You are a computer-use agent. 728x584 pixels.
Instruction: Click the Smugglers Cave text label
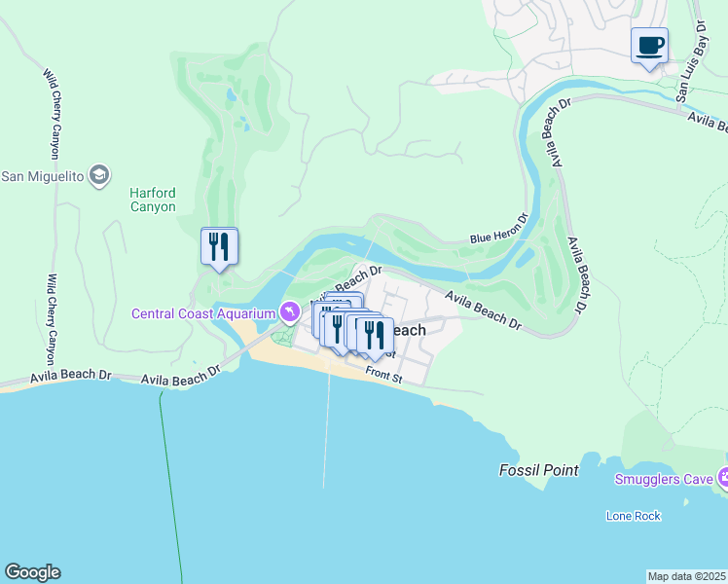(x=664, y=479)
